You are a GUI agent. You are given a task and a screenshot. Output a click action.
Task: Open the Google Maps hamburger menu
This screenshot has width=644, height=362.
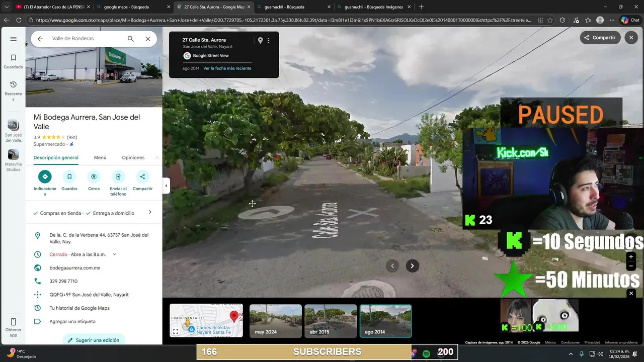click(x=14, y=39)
